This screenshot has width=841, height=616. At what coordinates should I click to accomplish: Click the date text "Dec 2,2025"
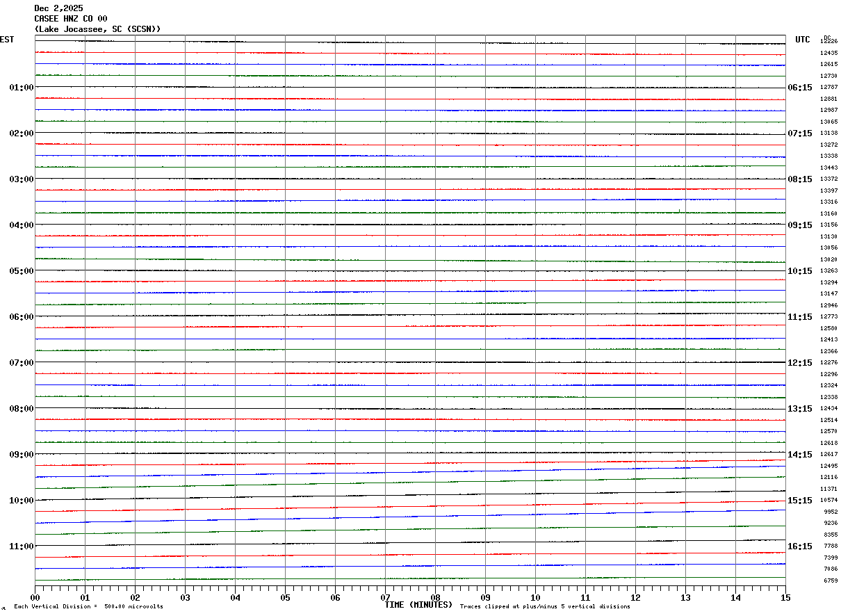click(x=58, y=8)
